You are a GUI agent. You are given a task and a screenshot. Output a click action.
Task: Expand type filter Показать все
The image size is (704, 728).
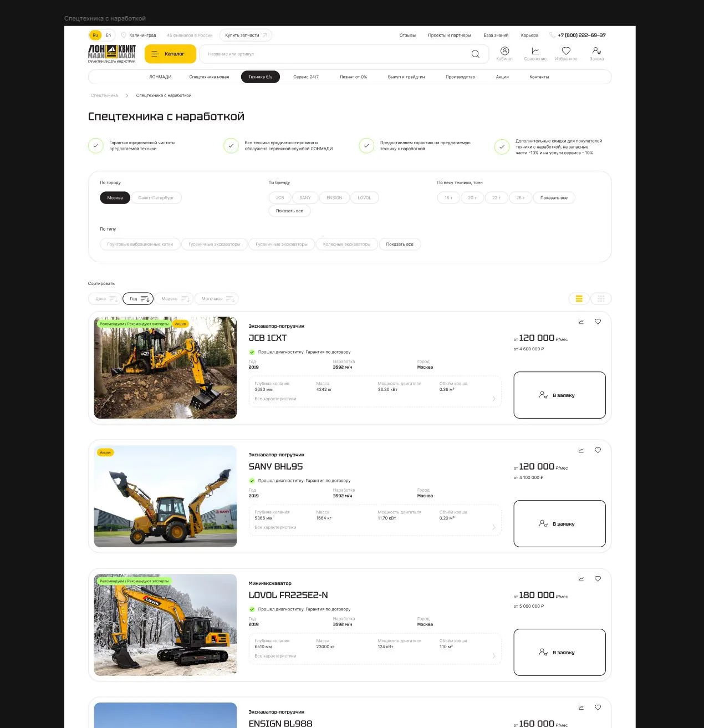point(400,244)
